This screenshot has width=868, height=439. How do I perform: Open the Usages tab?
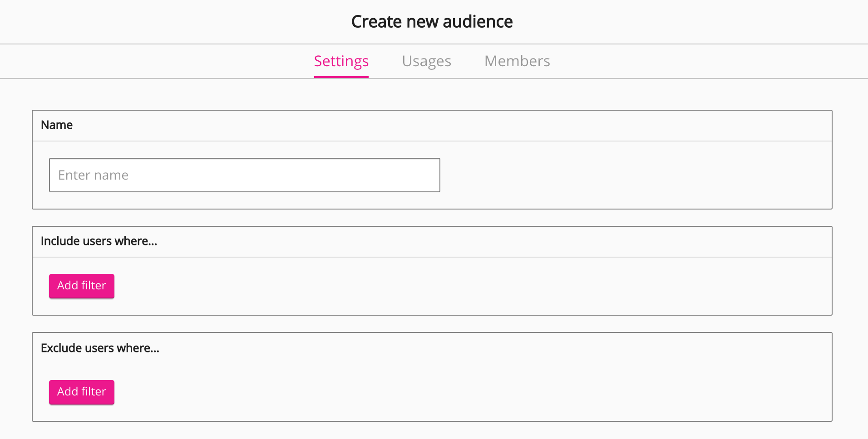426,61
